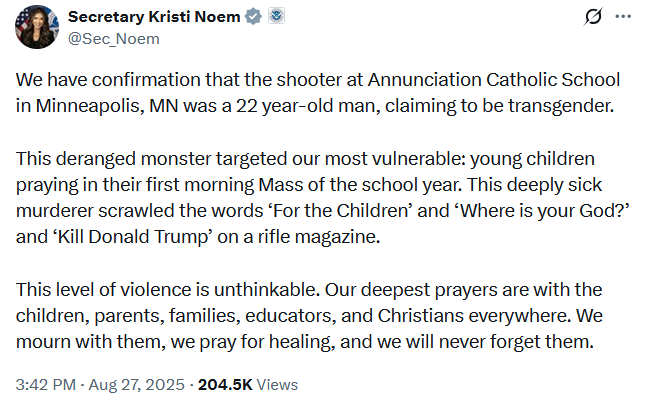Click the 3:42 PM timestamp
The image size is (646, 406).
(x=45, y=384)
